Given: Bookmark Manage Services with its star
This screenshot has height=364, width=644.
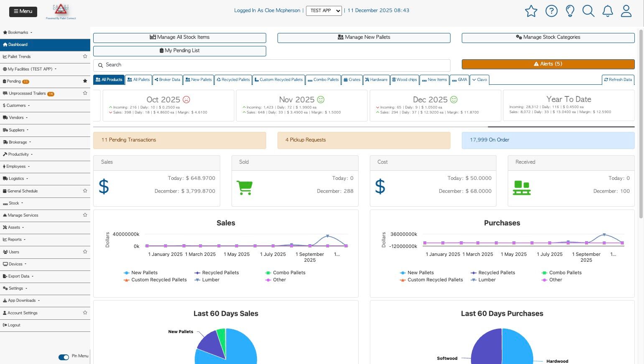Looking at the screenshot, I should tap(85, 215).
